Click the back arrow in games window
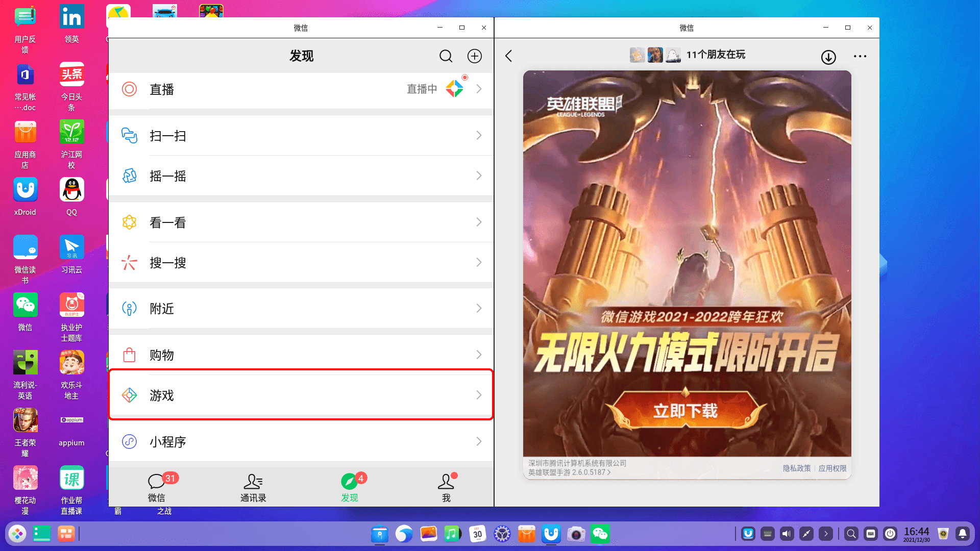This screenshot has height=551, width=980. pos(508,56)
